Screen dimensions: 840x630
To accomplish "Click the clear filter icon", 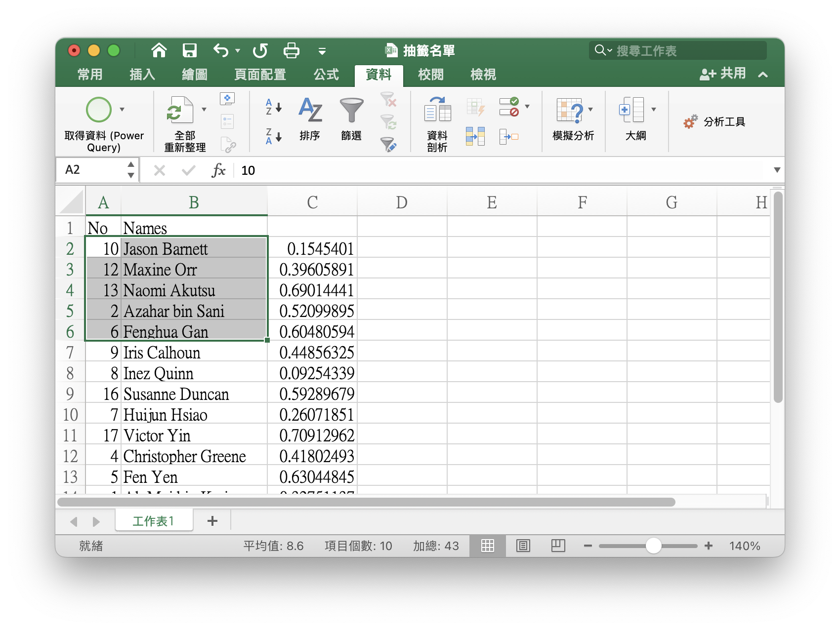I will [388, 99].
